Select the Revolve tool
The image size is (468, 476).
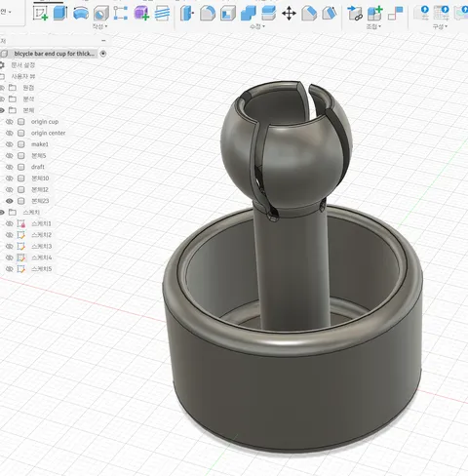(81, 14)
